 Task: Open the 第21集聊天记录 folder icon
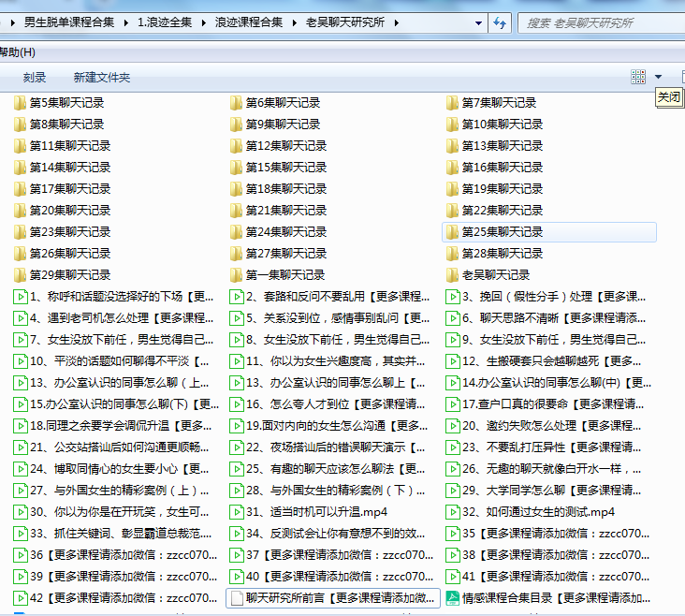pyautogui.click(x=236, y=211)
